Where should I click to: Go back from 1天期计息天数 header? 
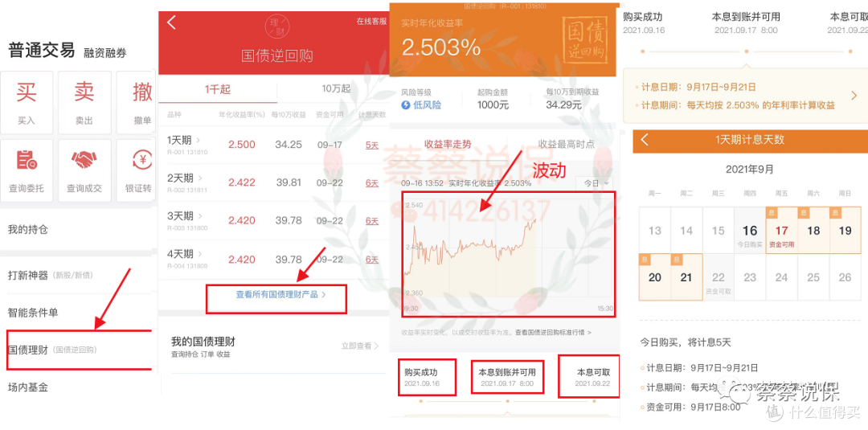645,140
